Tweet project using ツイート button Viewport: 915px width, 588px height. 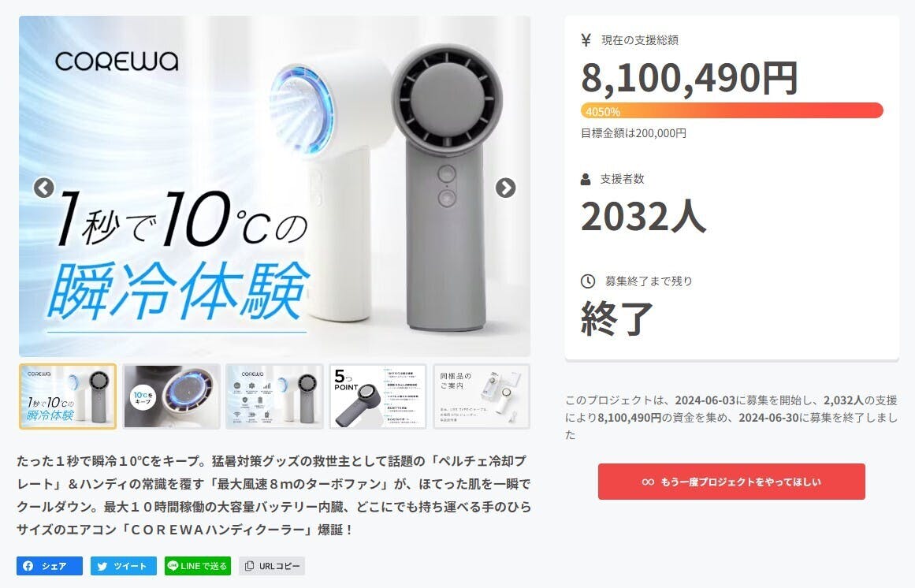pos(123,566)
